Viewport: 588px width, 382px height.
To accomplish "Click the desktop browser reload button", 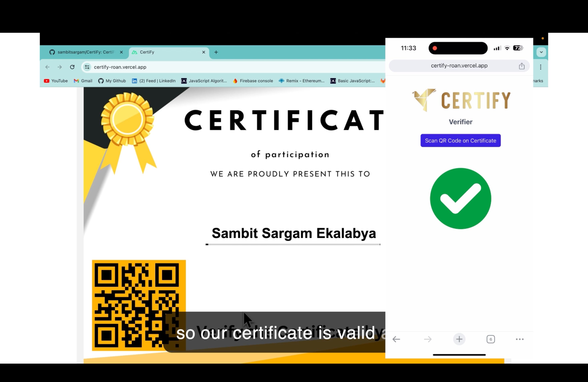I will tap(72, 67).
